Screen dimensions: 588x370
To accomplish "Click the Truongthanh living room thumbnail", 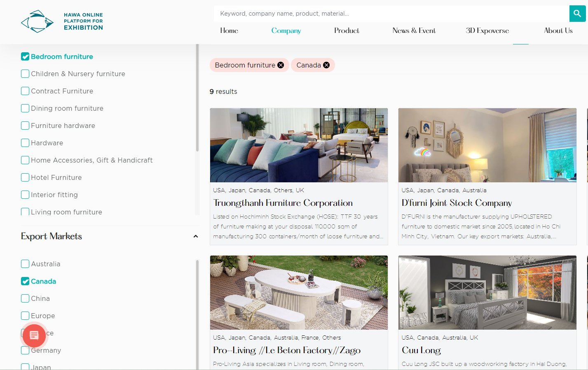I will coord(299,145).
